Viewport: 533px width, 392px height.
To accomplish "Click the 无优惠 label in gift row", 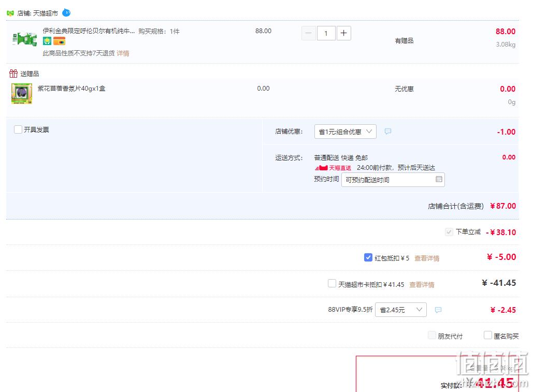I will tap(404, 89).
